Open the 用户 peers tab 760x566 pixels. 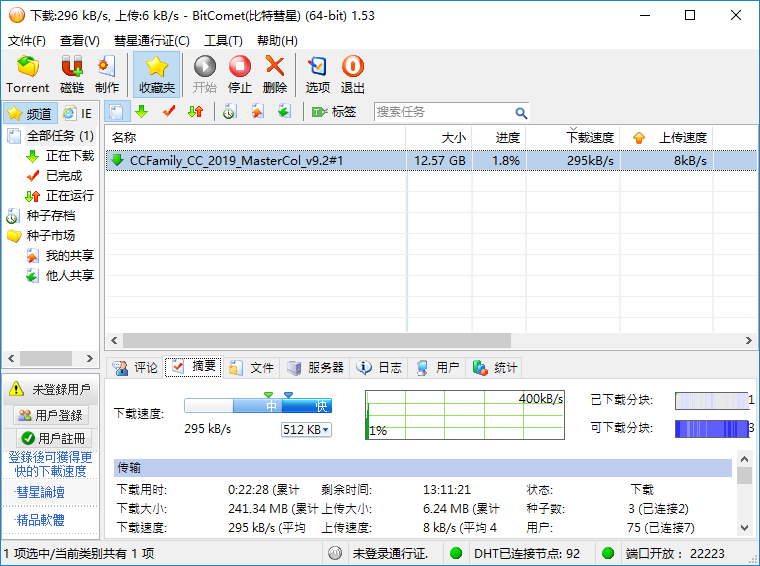pyautogui.click(x=437, y=368)
